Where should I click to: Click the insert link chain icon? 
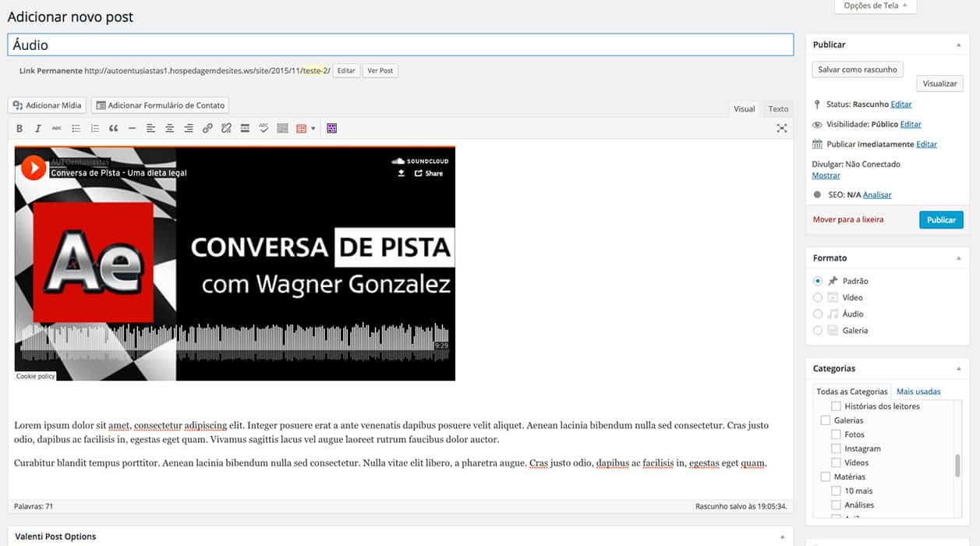click(x=207, y=129)
